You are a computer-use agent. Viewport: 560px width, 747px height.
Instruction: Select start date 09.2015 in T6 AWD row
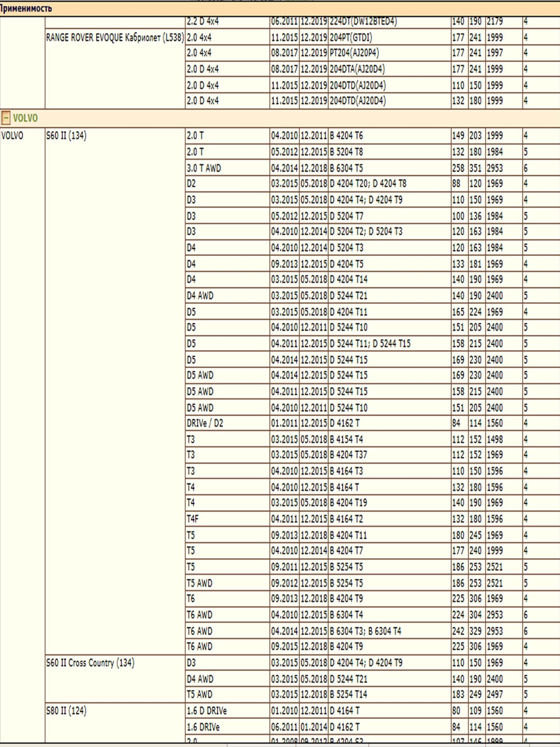(x=284, y=647)
